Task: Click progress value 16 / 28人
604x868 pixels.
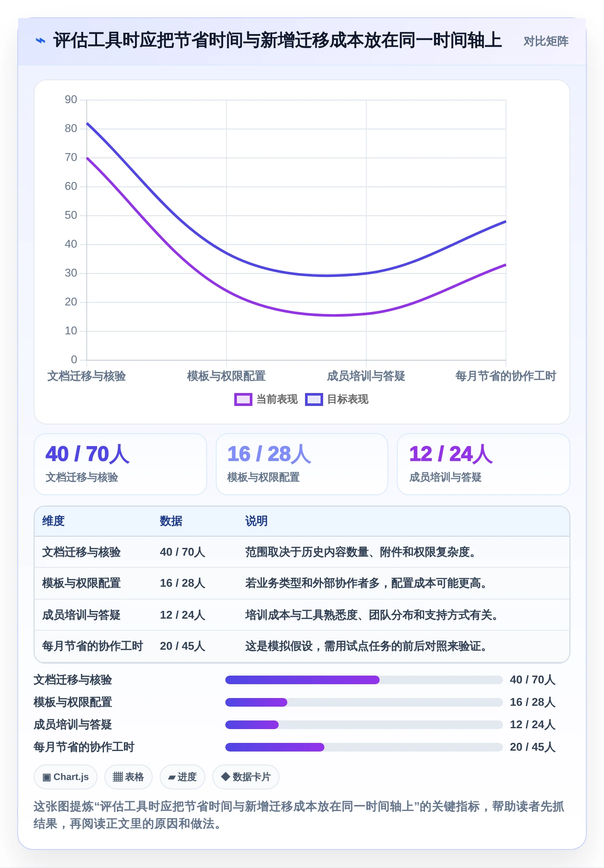Action: 532,702
